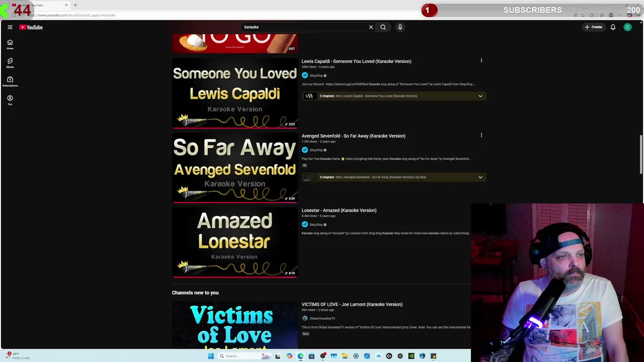
Task: Click the Victims of Love thumbnail
Action: (234, 324)
